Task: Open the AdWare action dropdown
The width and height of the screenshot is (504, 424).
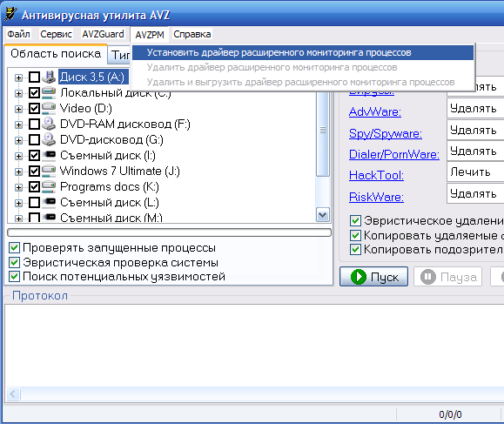Action: pyautogui.click(x=475, y=108)
